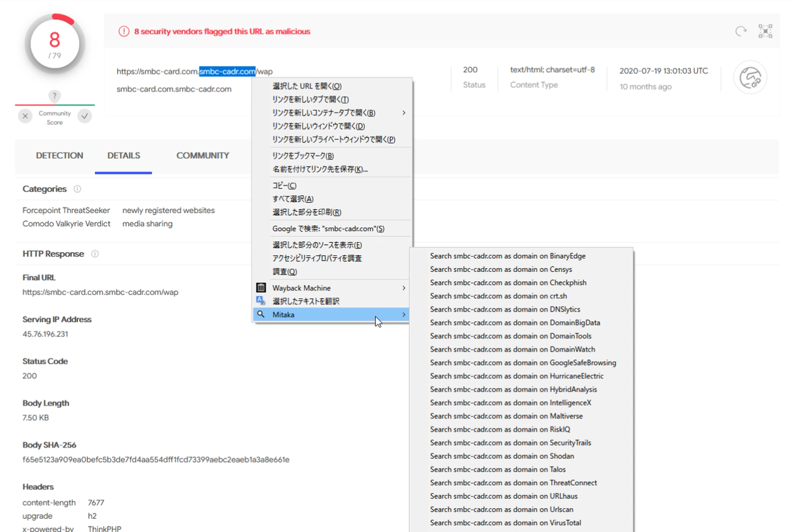Click the Mitaka magnifier icon
The image size is (792, 532).
point(261,314)
